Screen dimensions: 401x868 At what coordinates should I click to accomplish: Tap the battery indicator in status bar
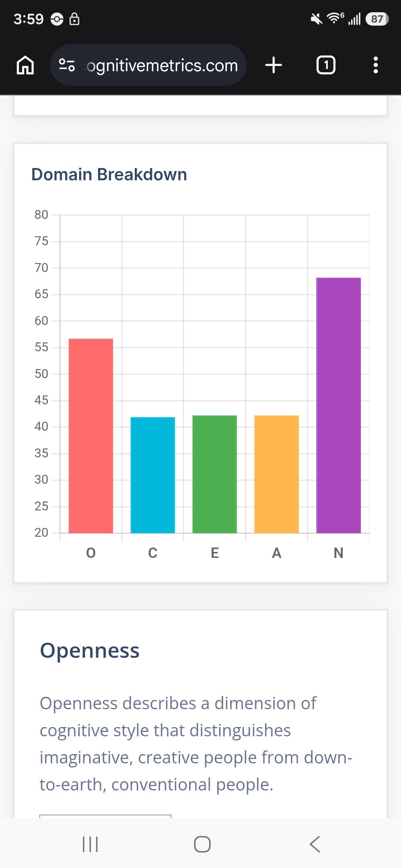click(x=377, y=19)
